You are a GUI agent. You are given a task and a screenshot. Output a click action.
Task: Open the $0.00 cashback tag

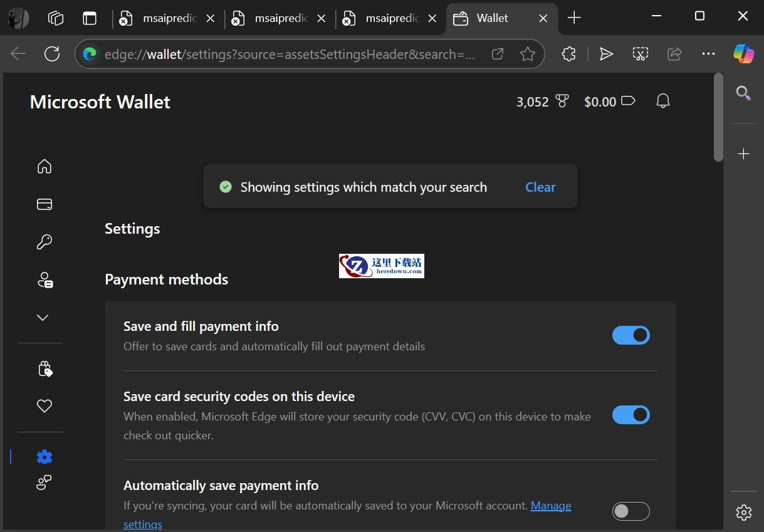(x=609, y=102)
